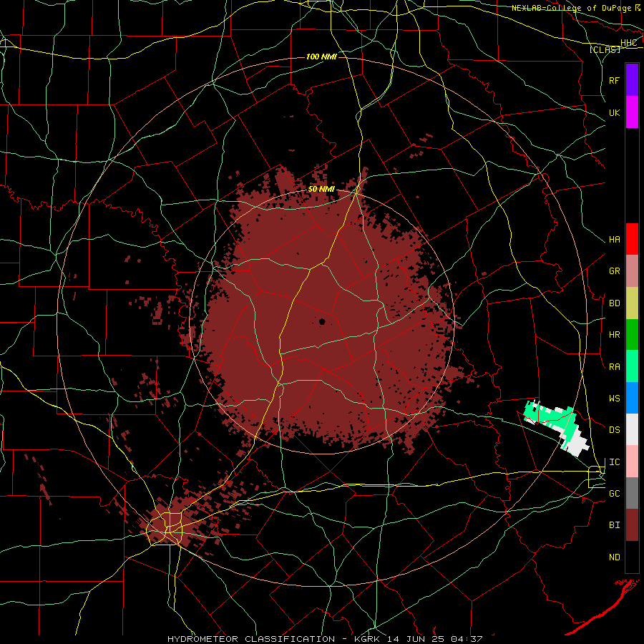Click the BI brown legend swatch
The image size is (644, 644).
pyautogui.click(x=632, y=525)
